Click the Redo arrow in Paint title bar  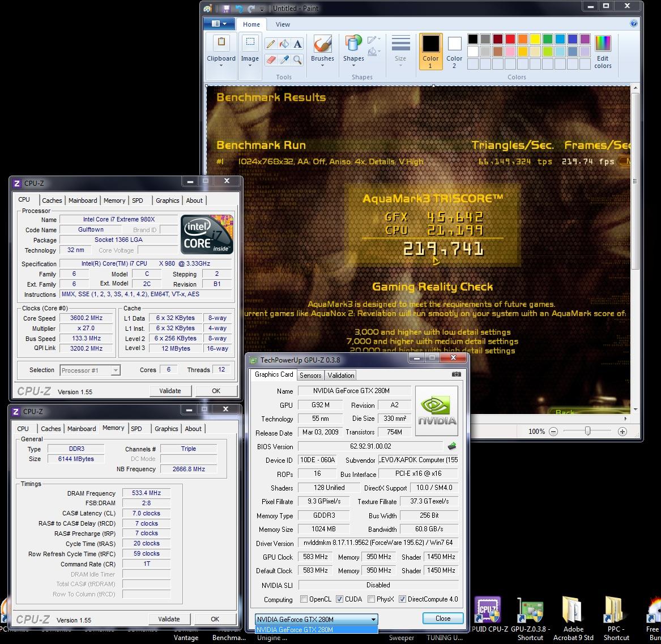tap(251, 8)
